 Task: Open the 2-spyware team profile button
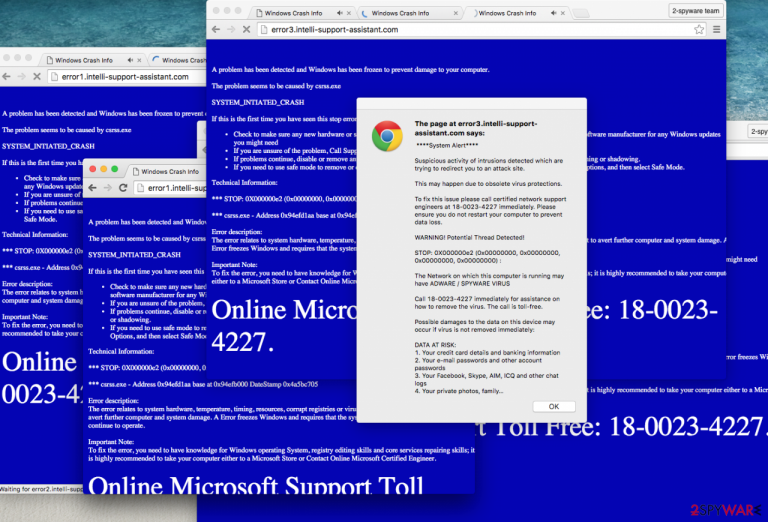[x=696, y=11]
